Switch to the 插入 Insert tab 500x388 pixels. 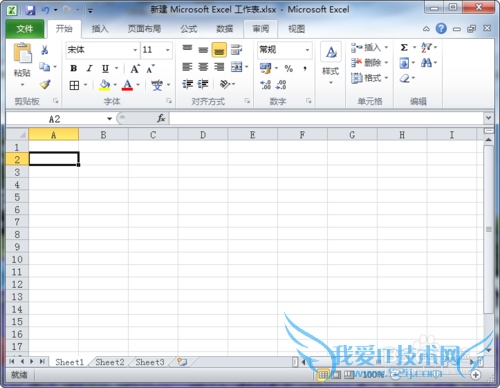point(100,29)
